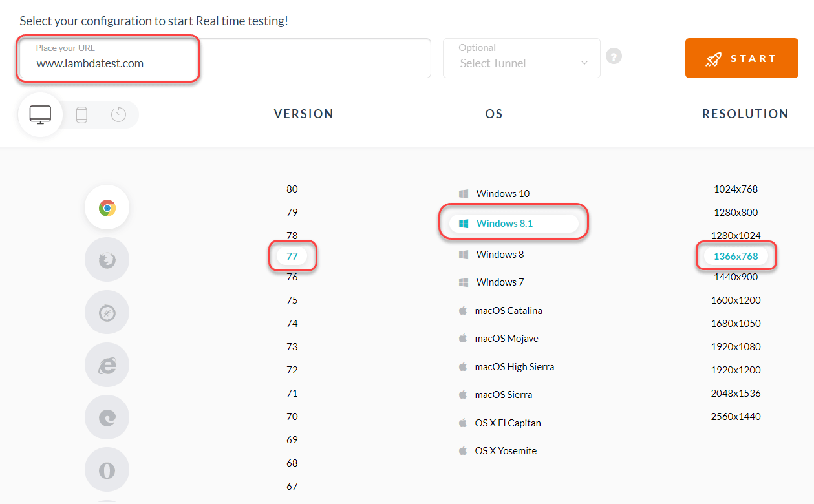Pick the Internet Explorer browser icon
The image size is (814, 504).
pos(107,365)
